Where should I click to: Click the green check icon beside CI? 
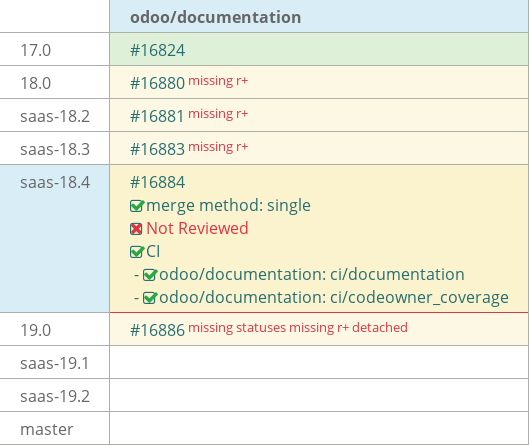[137, 252]
